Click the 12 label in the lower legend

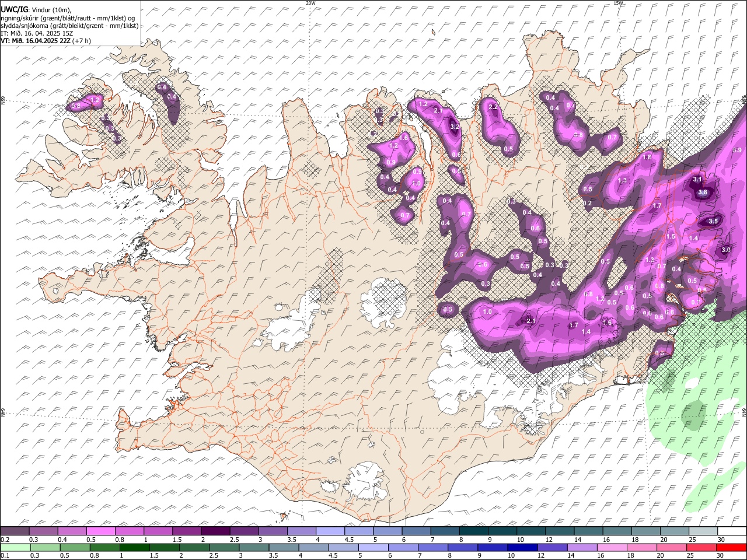541,555
